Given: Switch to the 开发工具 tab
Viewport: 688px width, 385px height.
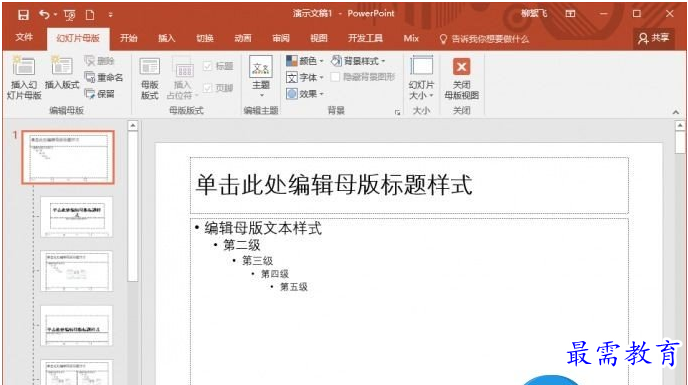Looking at the screenshot, I should point(365,38).
